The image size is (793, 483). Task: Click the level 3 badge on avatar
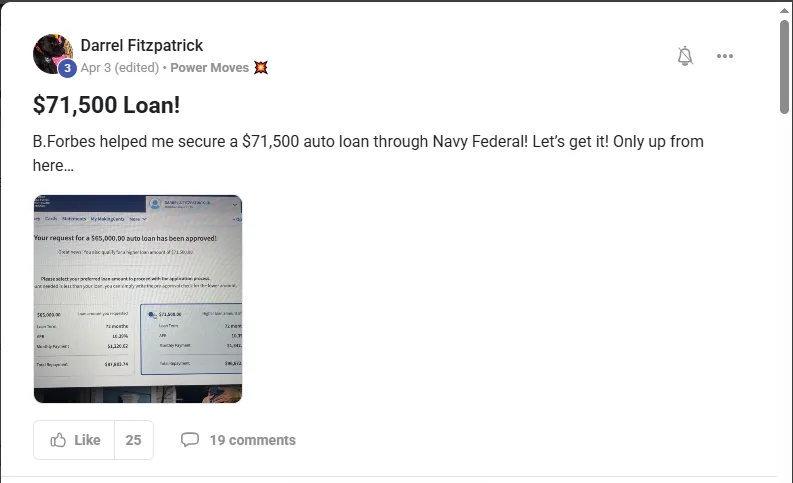tap(67, 68)
